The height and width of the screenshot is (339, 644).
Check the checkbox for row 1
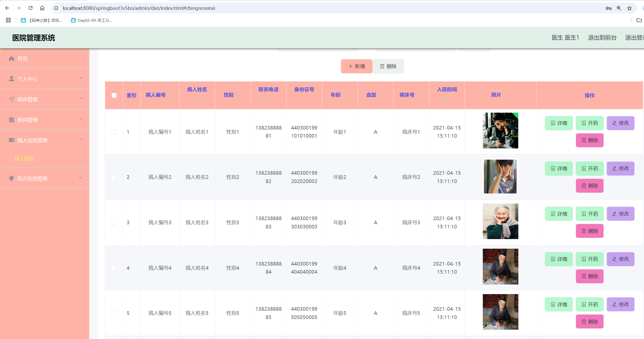[x=113, y=132]
